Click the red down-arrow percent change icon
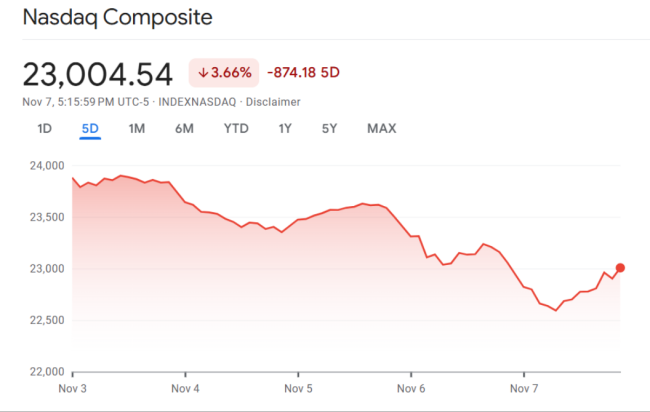 coord(203,73)
